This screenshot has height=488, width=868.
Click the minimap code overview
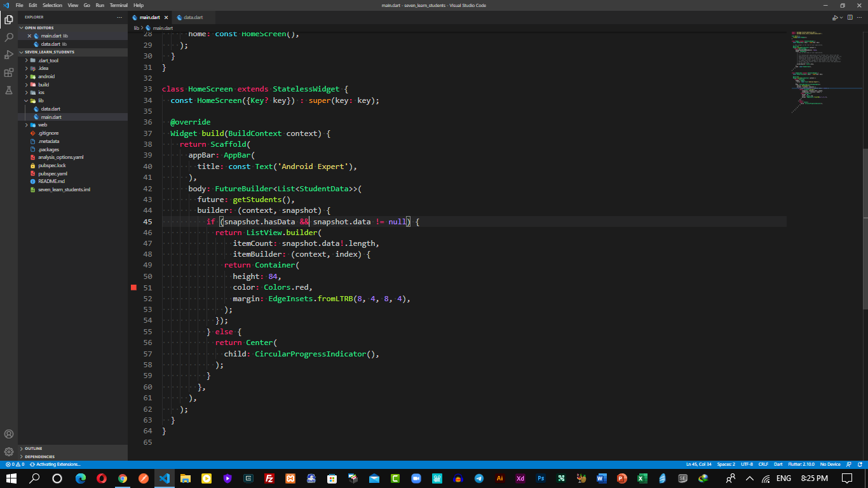[x=826, y=72]
